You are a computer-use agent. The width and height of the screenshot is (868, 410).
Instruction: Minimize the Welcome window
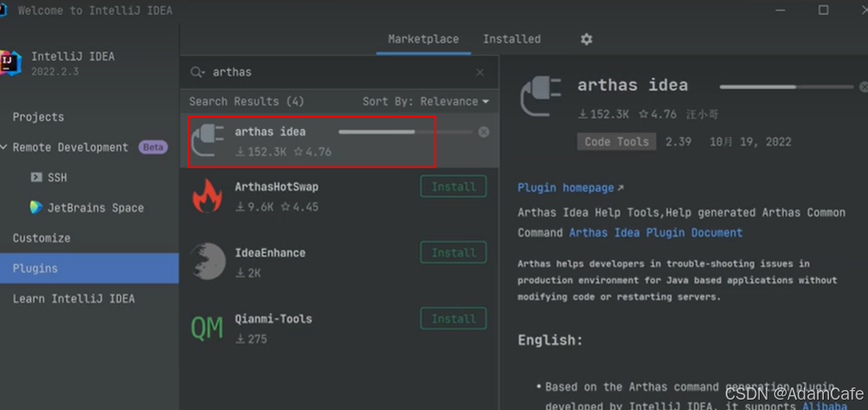coord(780,10)
